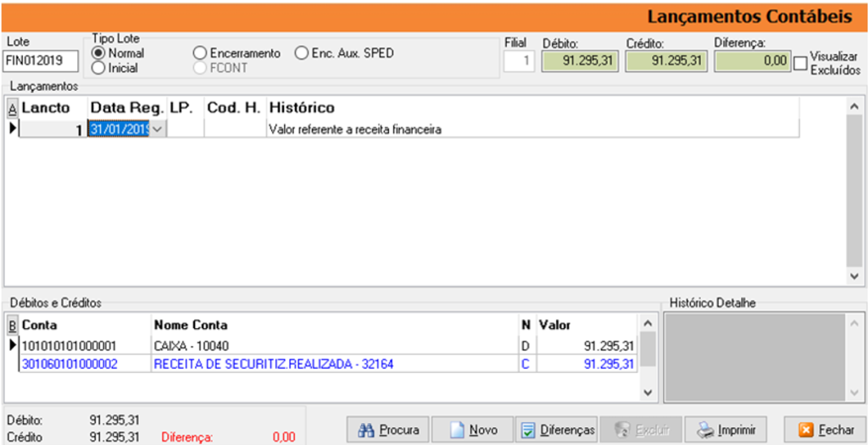Click the Crédito total field at top
The height and width of the screenshot is (445, 868).
point(666,61)
